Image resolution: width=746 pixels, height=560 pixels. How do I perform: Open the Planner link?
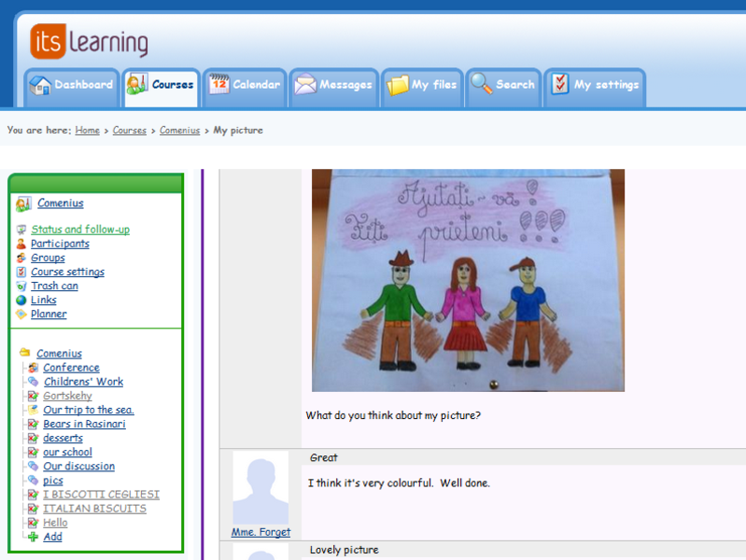point(49,314)
